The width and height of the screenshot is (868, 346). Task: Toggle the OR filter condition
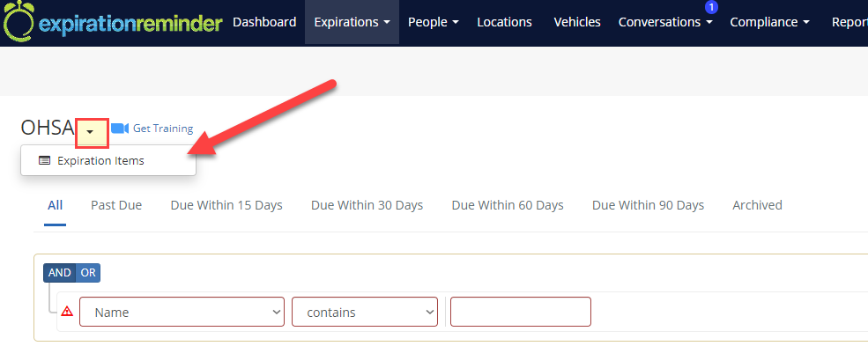pyautogui.click(x=88, y=273)
